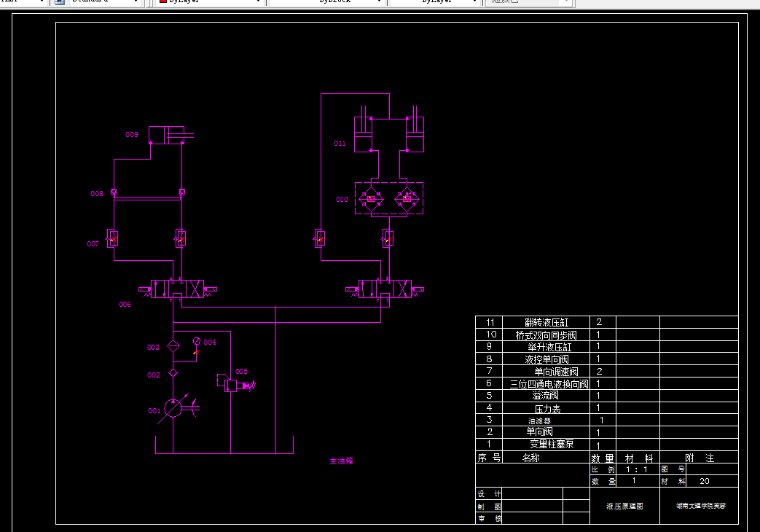
Task: Click the material value 20
Action: 705,481
